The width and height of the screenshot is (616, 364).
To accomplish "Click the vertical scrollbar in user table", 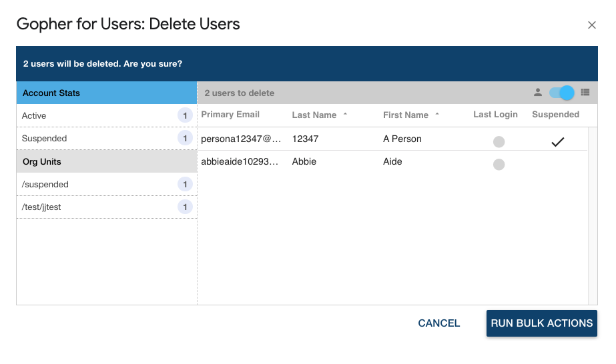I will (x=592, y=213).
